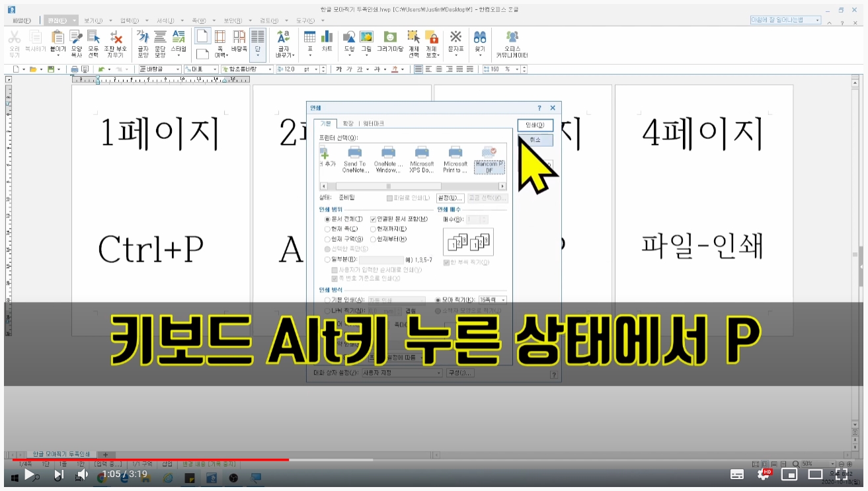Viewport: 868px width, 491px height.
Task: Click the Style (스타일) ribbon icon
Action: [178, 41]
